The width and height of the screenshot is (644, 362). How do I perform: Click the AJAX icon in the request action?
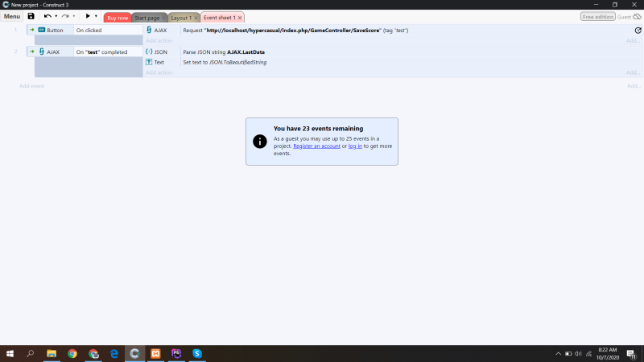click(x=149, y=30)
